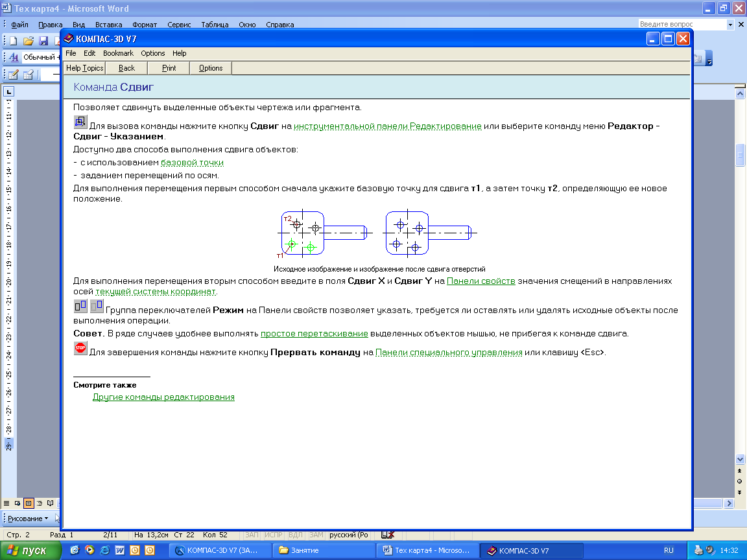Open Styles and Formatting (AA) icon in Word

14,57
